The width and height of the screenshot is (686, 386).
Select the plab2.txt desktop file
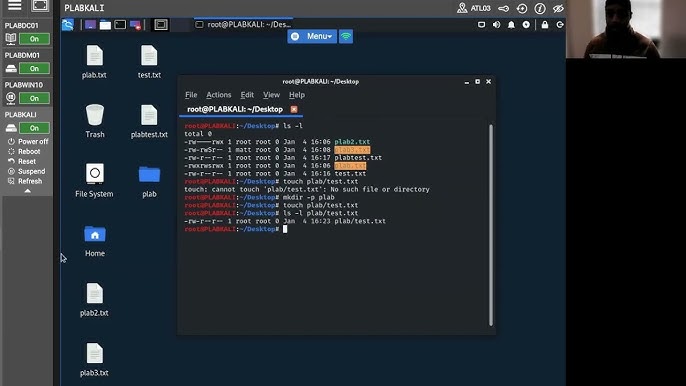coord(94,300)
